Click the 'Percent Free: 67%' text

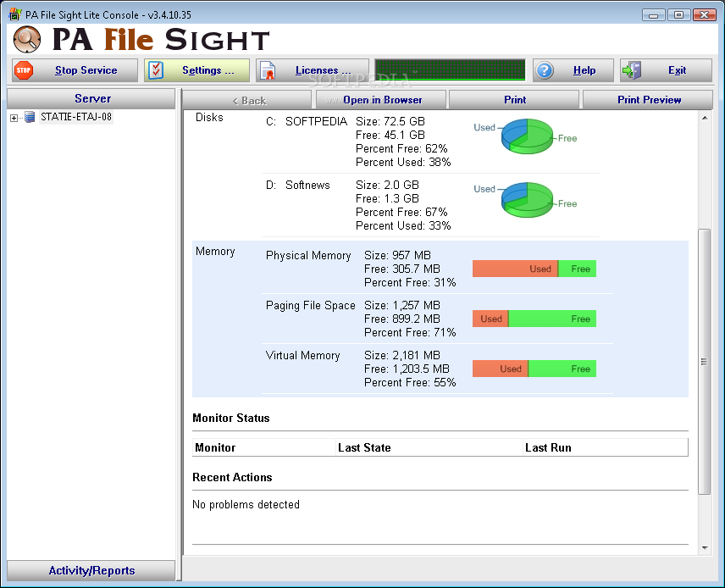click(x=401, y=212)
